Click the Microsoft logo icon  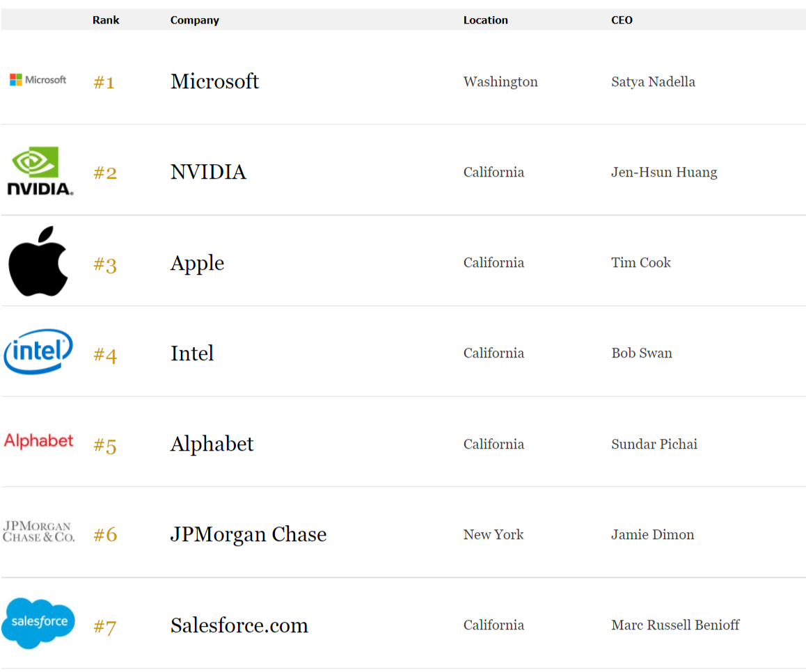coord(38,79)
